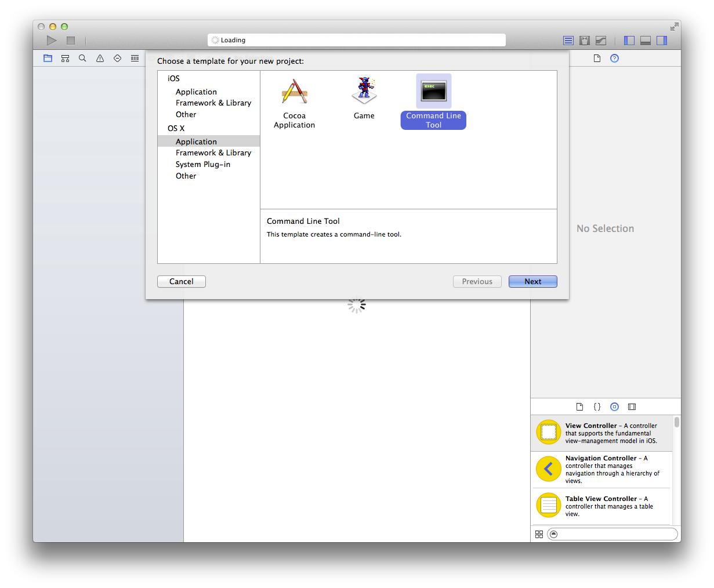This screenshot has height=588, width=714.
Task: Focus the library filter search field
Action: 612,534
